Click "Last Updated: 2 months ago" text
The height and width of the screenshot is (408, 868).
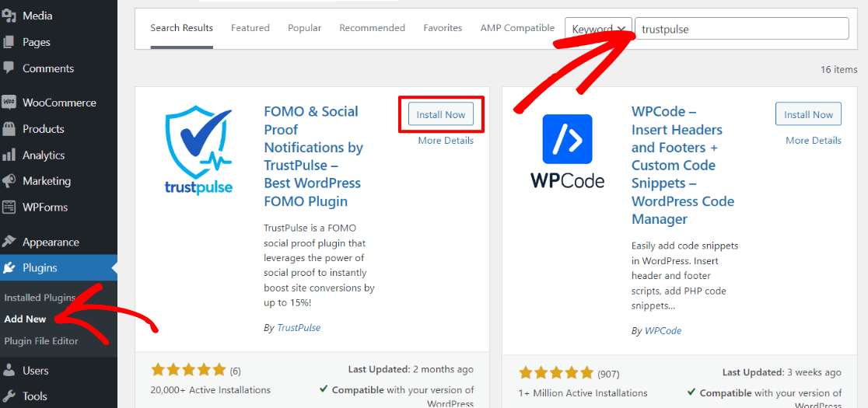point(411,369)
